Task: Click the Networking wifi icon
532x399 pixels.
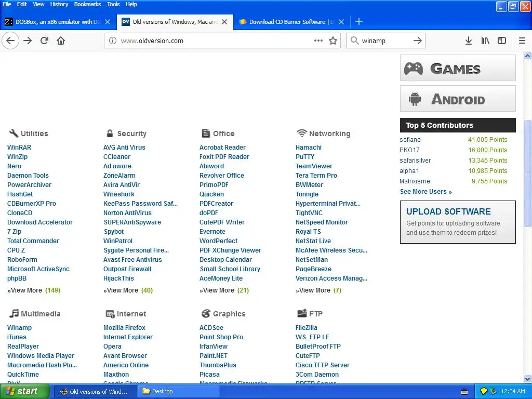Action: [301, 133]
